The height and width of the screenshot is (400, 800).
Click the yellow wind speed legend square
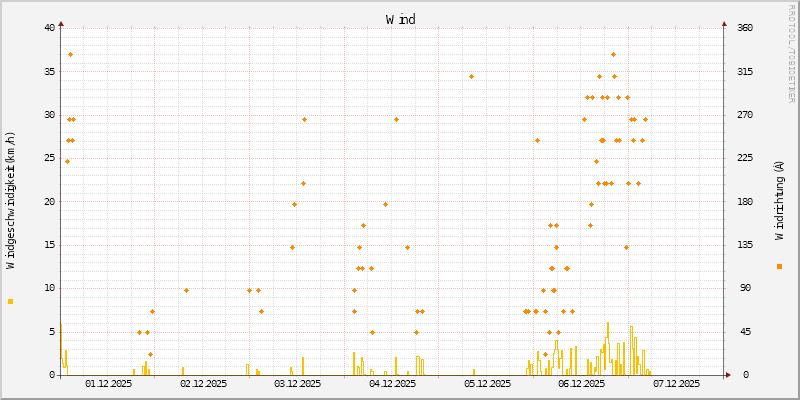click(x=10, y=301)
